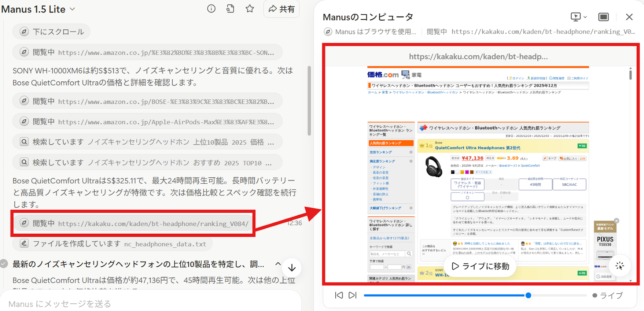Submit the budget search arrow button

tap(409, 267)
